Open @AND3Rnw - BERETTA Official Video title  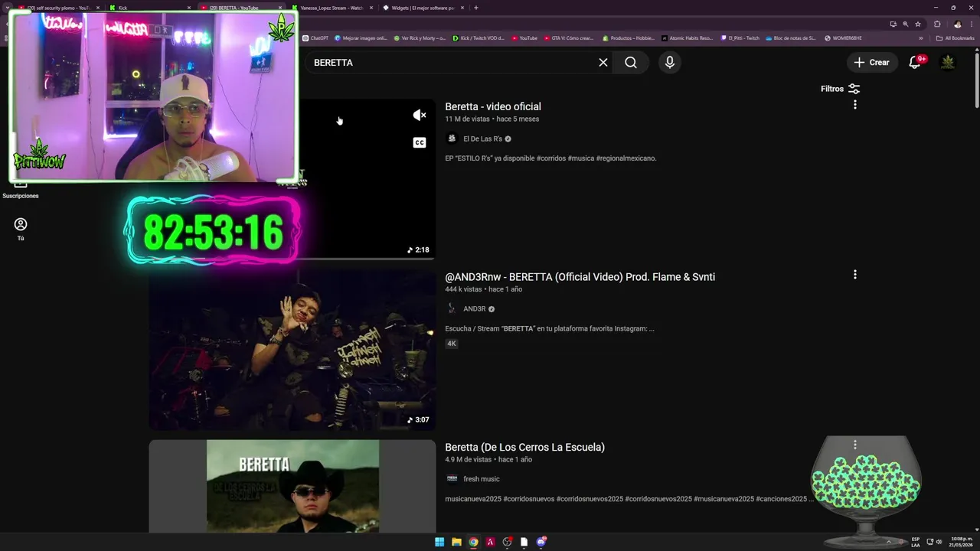coord(580,277)
